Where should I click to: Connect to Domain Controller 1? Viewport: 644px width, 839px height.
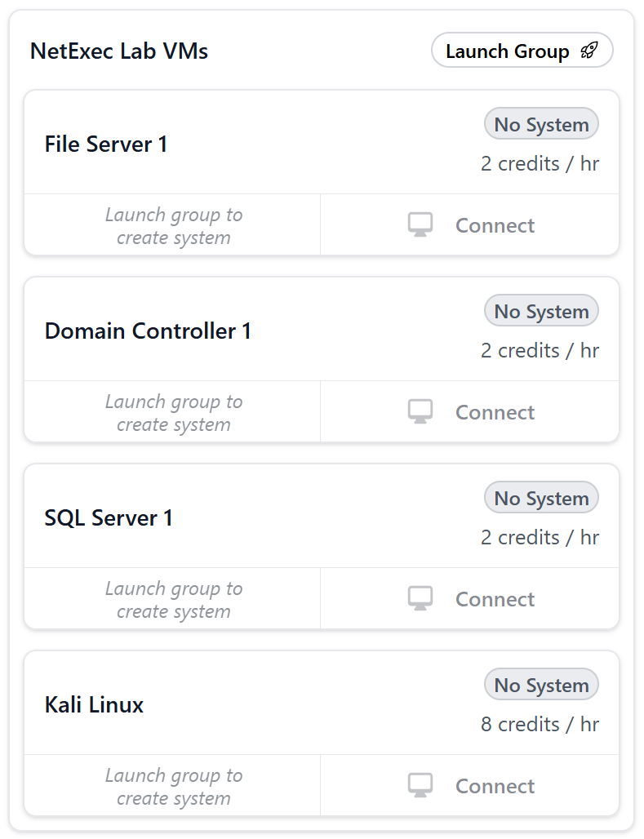coord(469,411)
